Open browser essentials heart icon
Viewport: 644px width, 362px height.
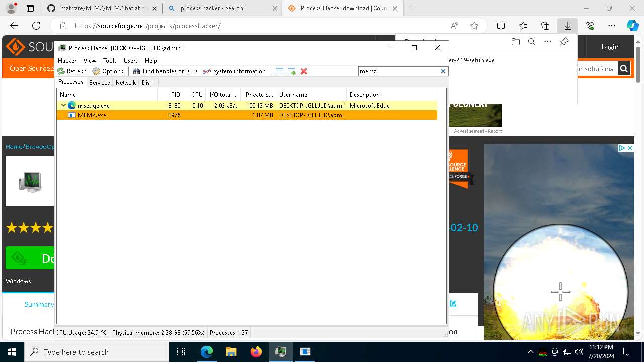590,26
